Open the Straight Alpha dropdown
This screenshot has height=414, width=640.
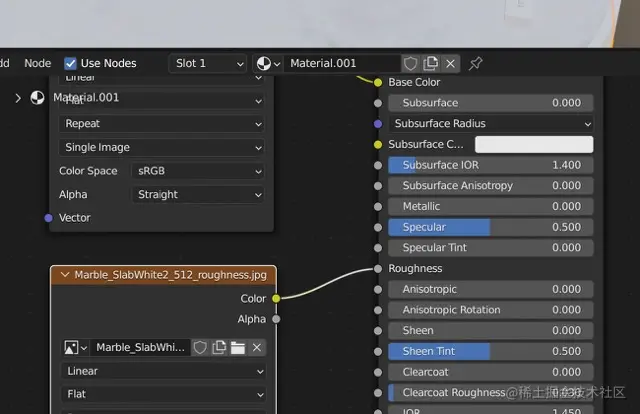pyautogui.click(x=198, y=195)
